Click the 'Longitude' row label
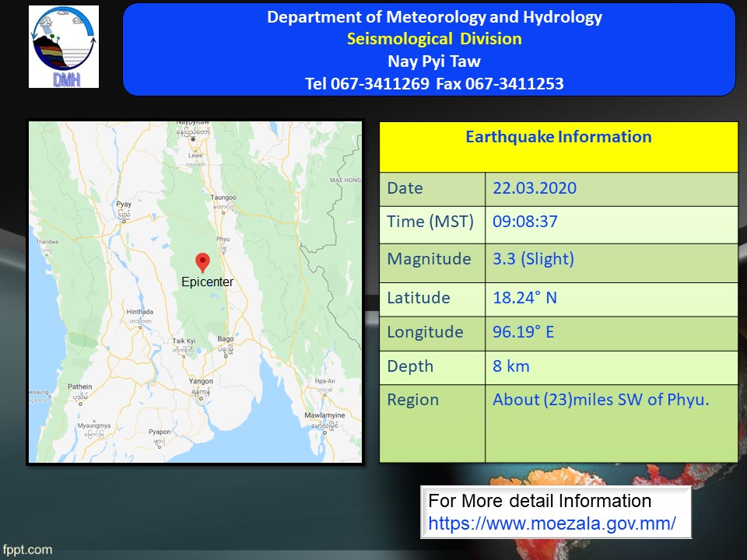 pos(425,332)
